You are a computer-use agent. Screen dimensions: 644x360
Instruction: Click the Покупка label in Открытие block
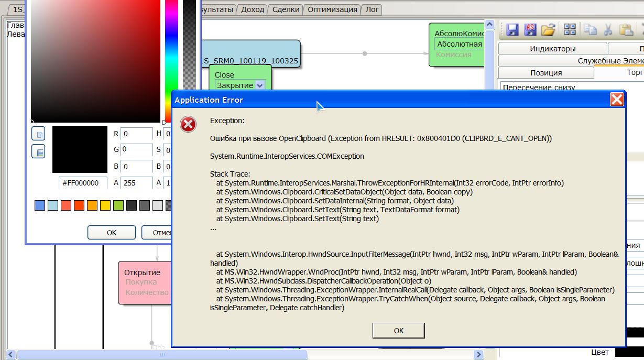pos(141,282)
